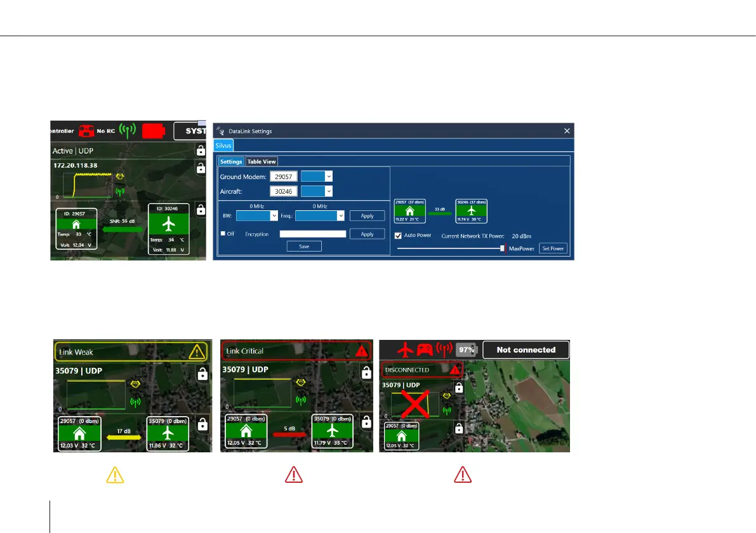Toggle lock beside 35079 | UDP in DISCONNECTED panel
This screenshot has height=533, width=756.
click(x=459, y=388)
